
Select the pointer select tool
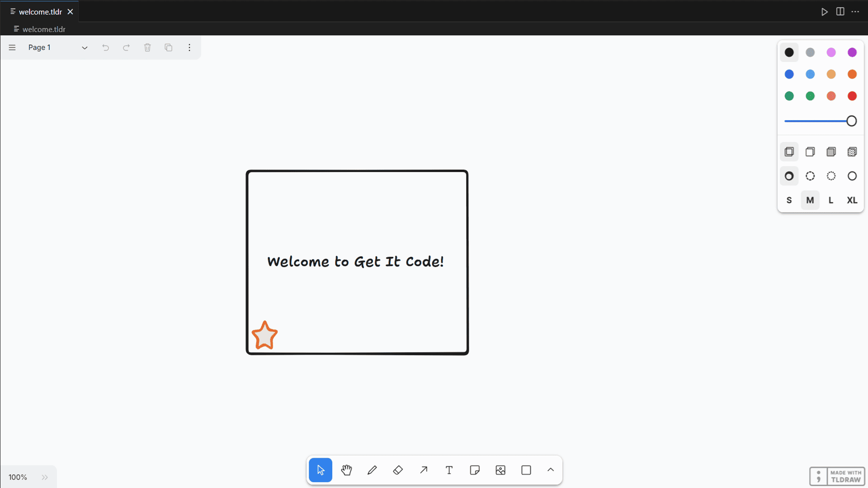click(x=321, y=470)
